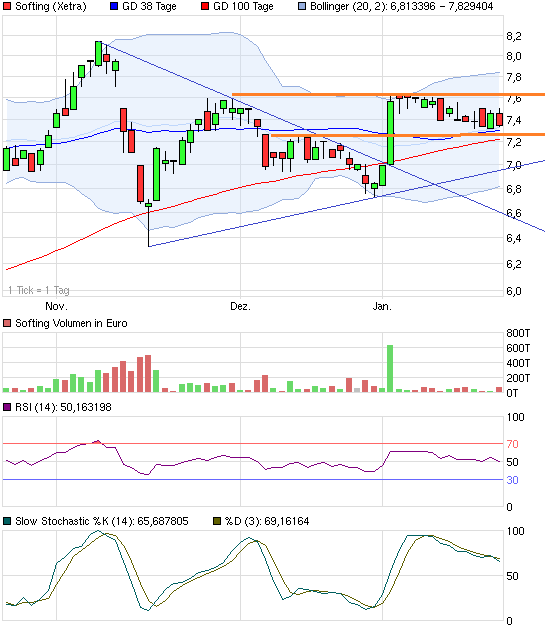Select the 'Softing (Xetra)' legend label
Viewport: 545px width, 629px height.
[51, 6]
